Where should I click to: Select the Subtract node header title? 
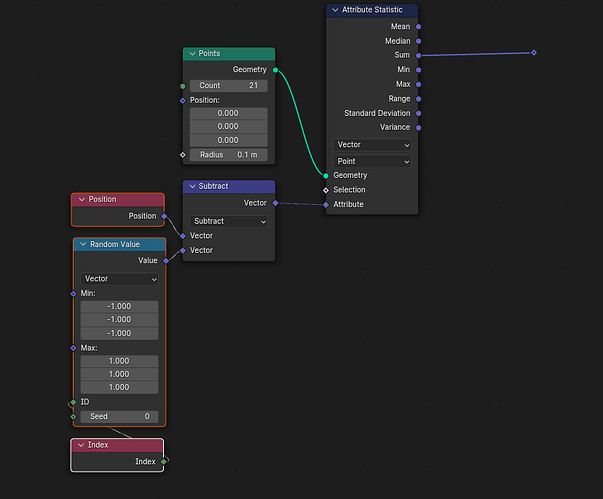tap(213, 186)
